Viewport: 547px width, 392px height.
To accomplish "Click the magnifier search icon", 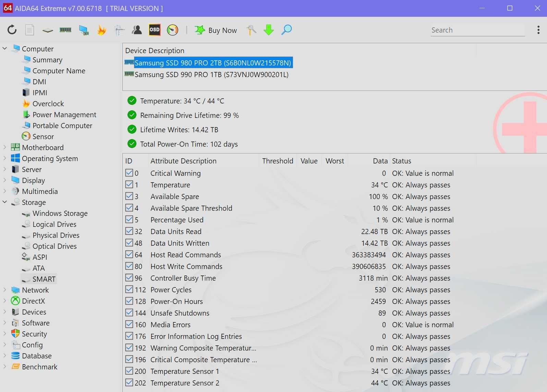I will click(287, 30).
